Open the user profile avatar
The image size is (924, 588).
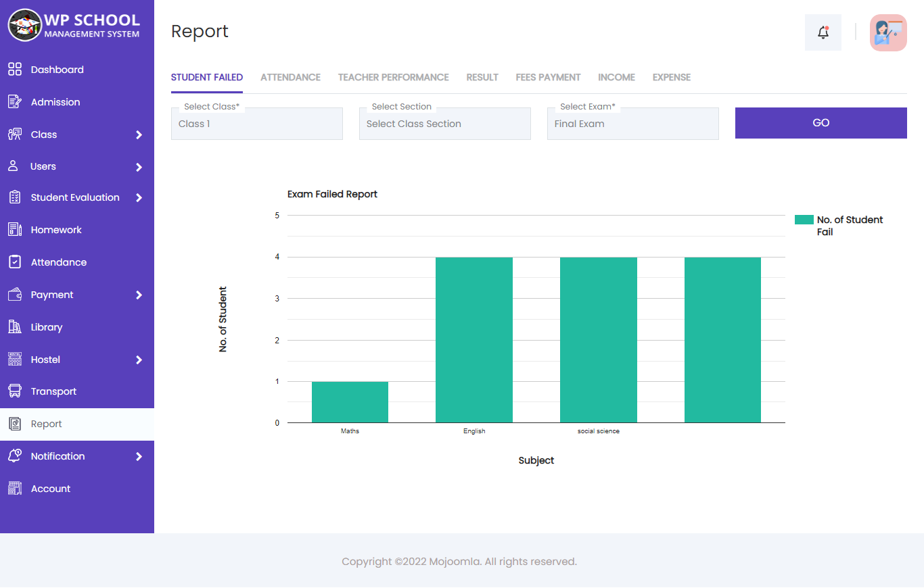(888, 32)
